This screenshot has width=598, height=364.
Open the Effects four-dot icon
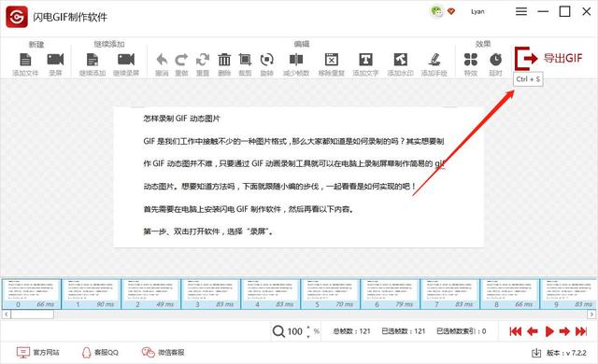[471, 60]
